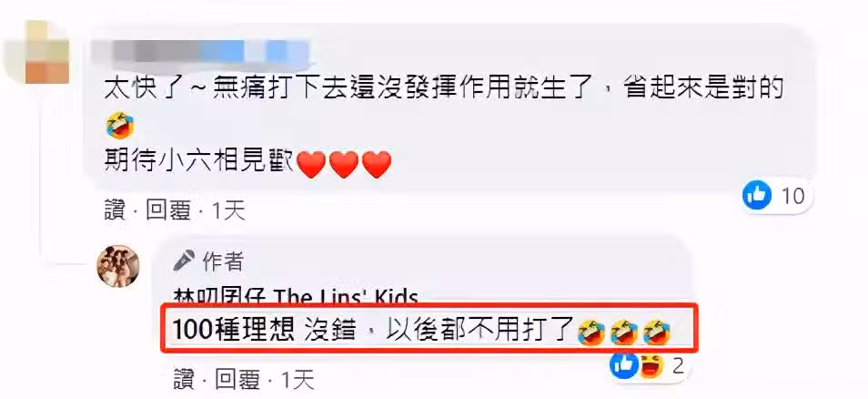Click the microphone author badge icon
Screen dimensions: 868x399
(184, 261)
